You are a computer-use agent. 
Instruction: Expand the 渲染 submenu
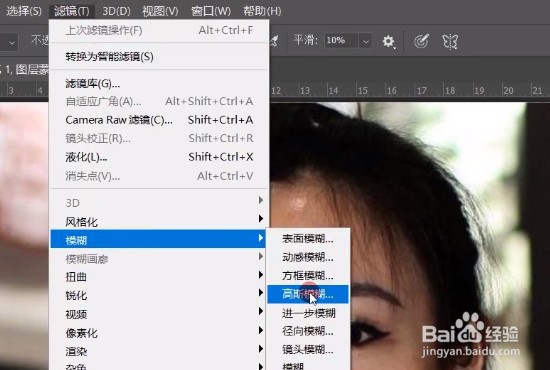158,351
